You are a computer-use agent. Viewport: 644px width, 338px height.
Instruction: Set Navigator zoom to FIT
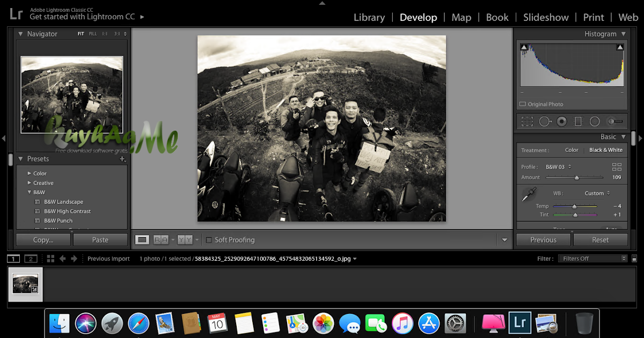click(80, 34)
